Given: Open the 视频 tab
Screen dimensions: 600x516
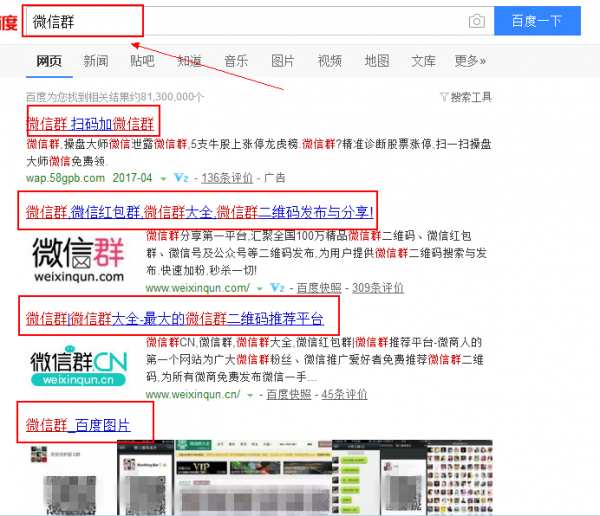Looking at the screenshot, I should [329, 61].
